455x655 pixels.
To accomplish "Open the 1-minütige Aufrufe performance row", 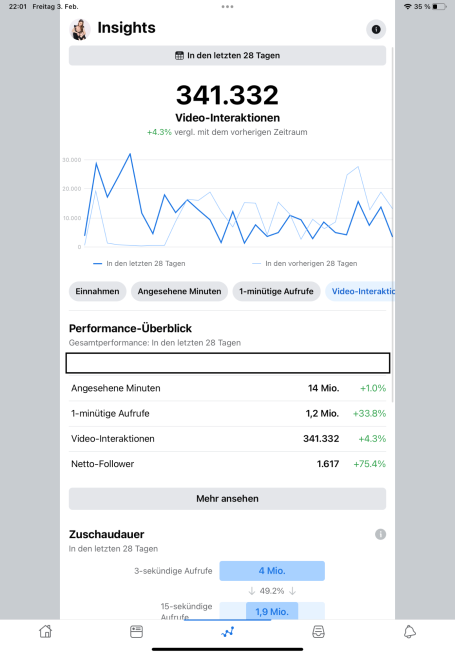I will pos(227,414).
